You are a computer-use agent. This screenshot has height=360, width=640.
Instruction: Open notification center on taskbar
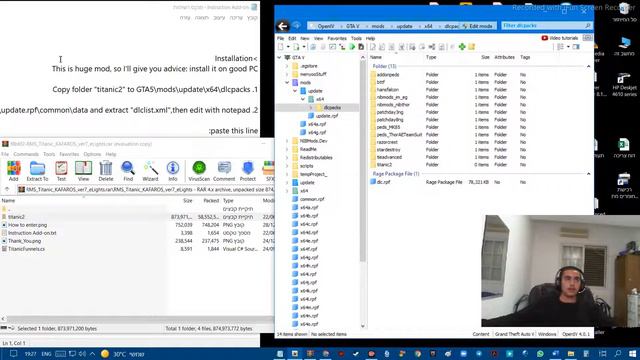coord(13,353)
